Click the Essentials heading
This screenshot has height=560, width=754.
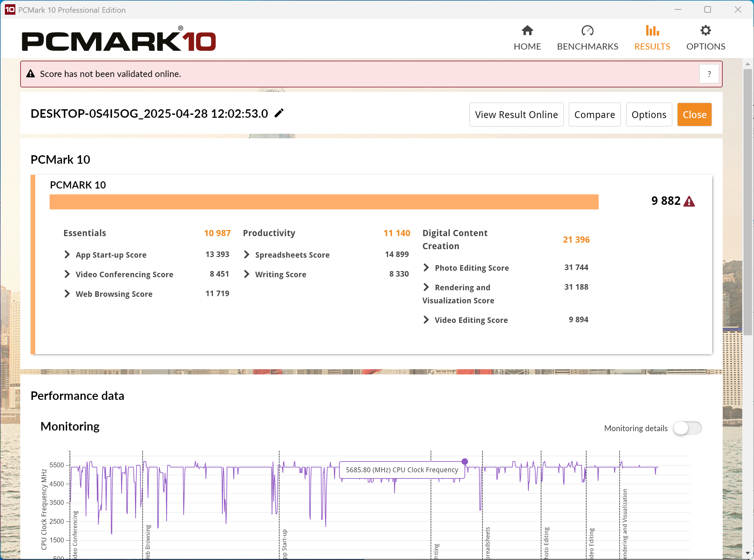tap(85, 233)
